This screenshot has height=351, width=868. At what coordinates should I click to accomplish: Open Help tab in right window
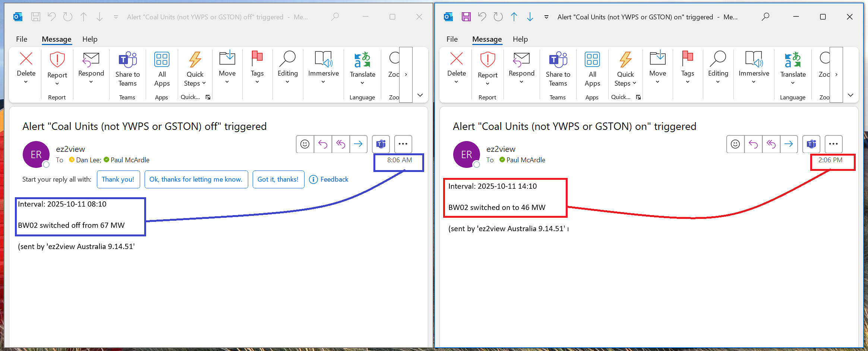coord(520,39)
